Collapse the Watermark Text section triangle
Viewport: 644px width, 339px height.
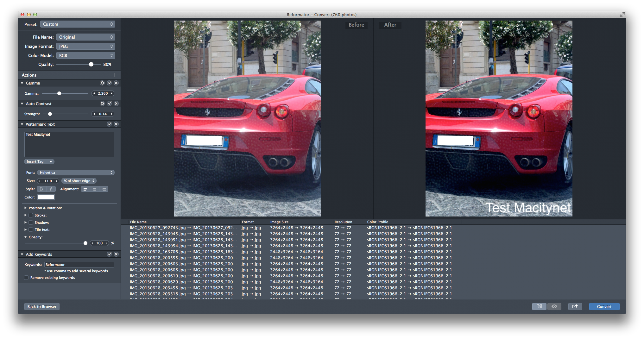point(22,124)
